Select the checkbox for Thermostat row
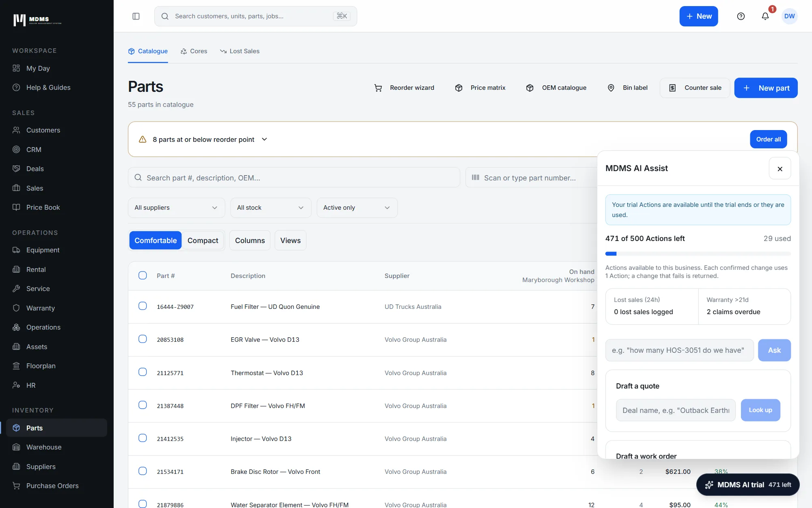The image size is (812, 508). [x=143, y=372]
